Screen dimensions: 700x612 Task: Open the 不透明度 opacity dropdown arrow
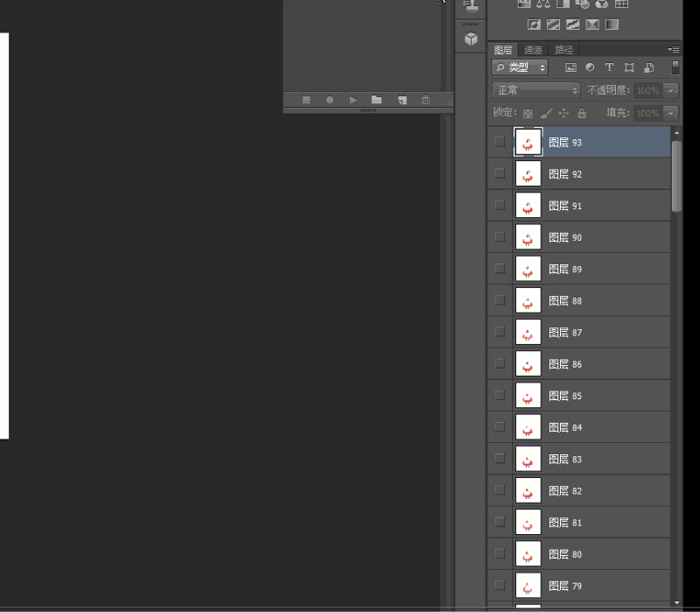tap(671, 90)
